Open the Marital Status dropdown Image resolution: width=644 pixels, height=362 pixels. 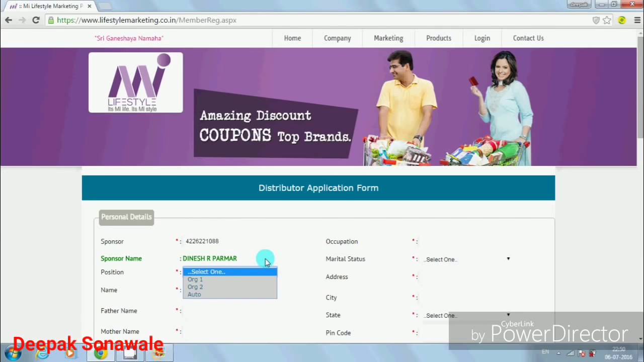tap(467, 259)
